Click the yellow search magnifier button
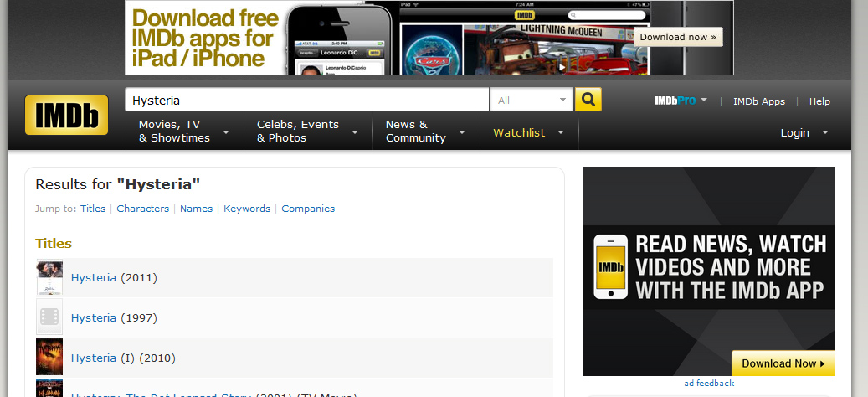Viewport: 868px width, 397px height. coord(588,100)
